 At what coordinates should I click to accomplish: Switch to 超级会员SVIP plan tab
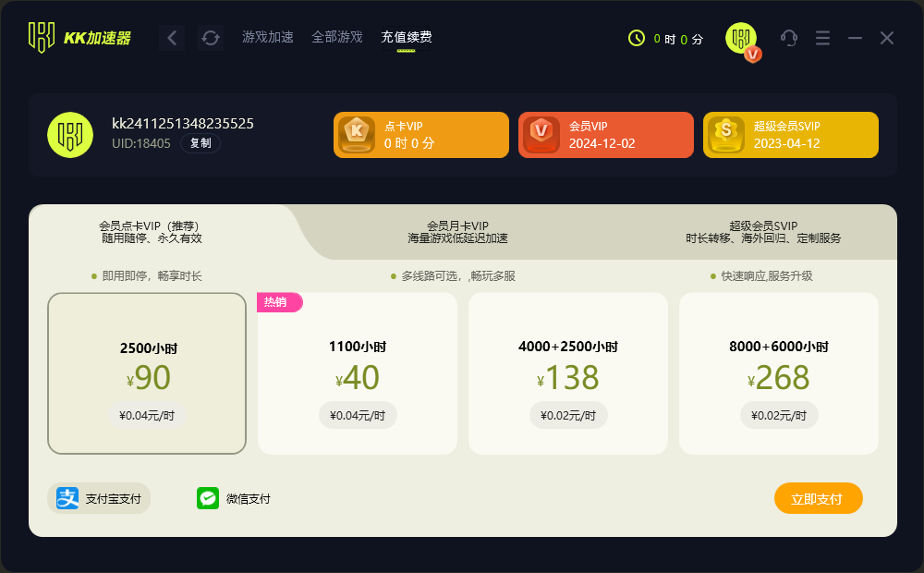[763, 232]
